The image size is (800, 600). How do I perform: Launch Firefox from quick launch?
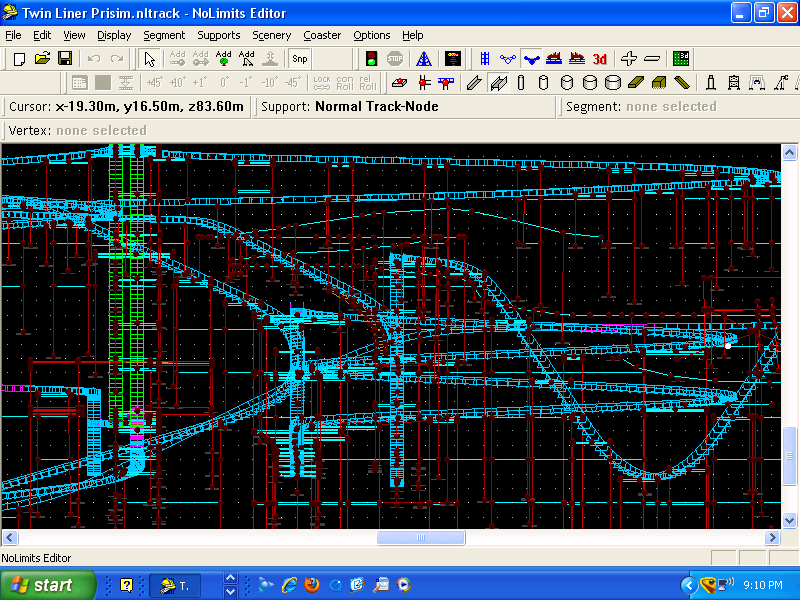[x=312, y=585]
